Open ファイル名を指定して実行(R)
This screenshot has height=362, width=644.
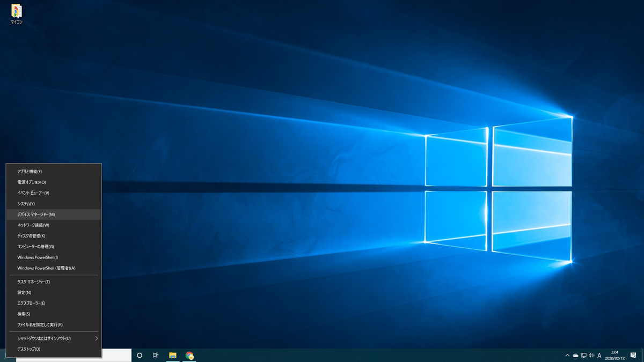point(53,325)
